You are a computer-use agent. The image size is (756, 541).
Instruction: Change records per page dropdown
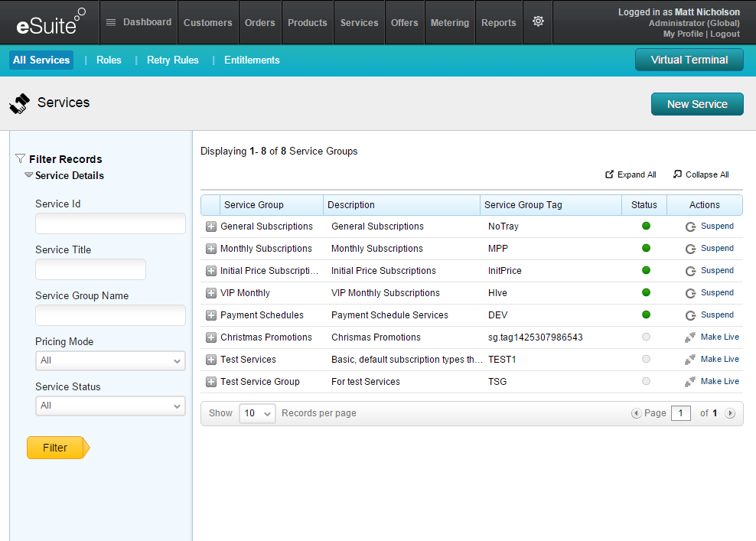click(257, 413)
